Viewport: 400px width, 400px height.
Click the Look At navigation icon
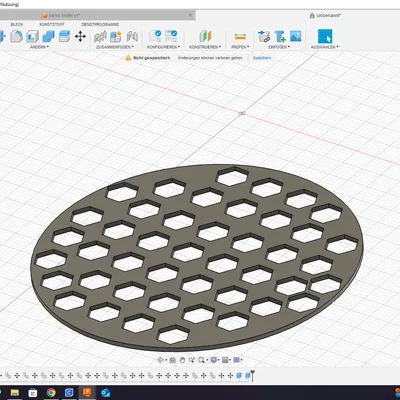pos(172,360)
